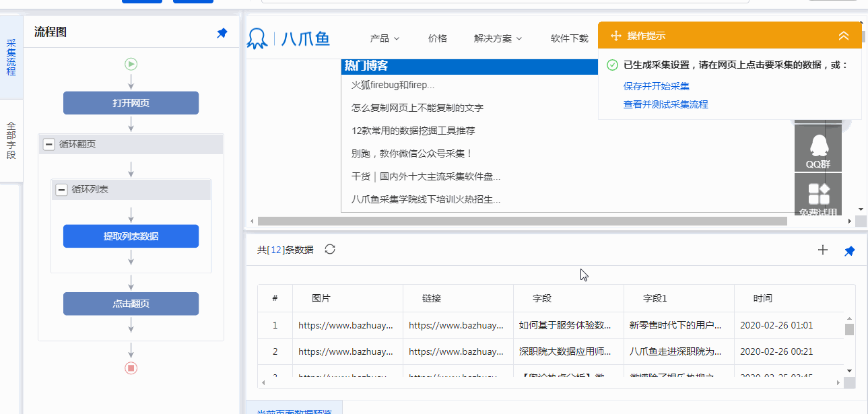Expand the 解决方案 dropdown menu
Image resolution: width=868 pixels, height=414 pixels.
click(x=498, y=38)
